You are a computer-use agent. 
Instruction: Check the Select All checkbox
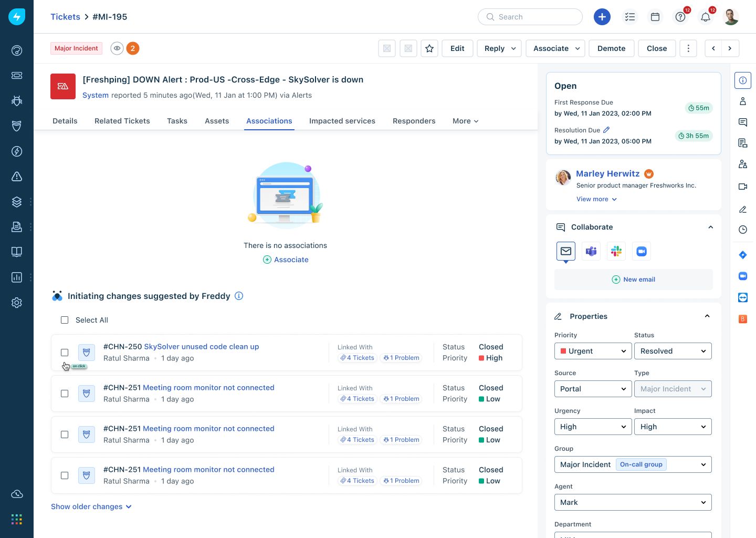(x=65, y=320)
